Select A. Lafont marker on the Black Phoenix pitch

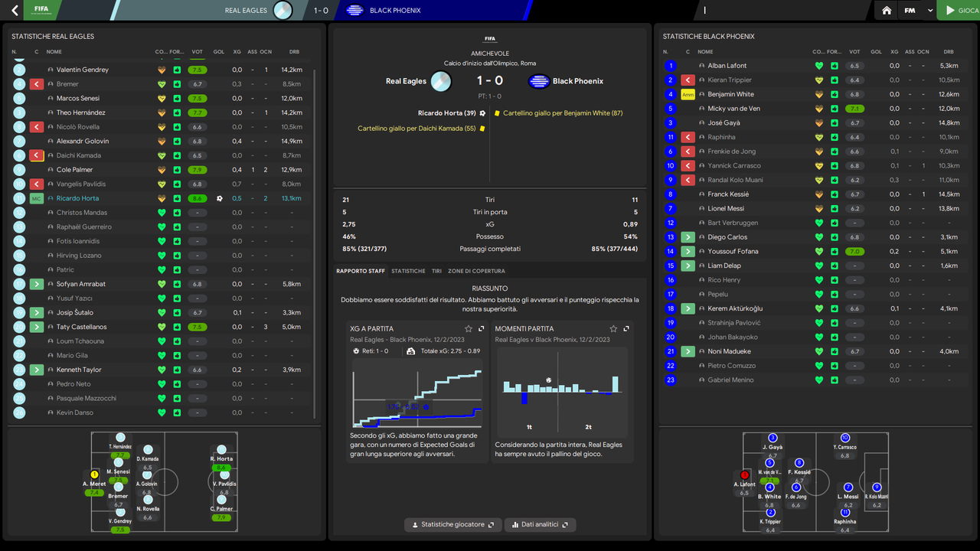click(x=744, y=474)
